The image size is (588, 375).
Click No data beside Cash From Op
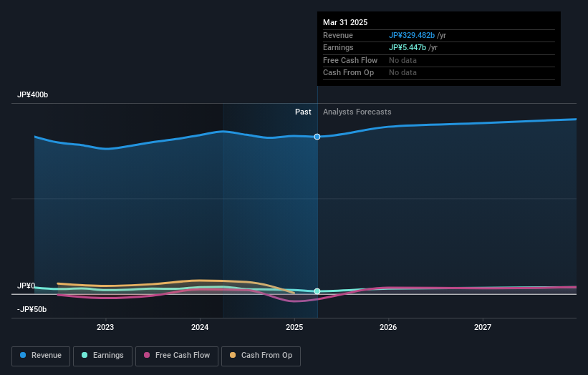[403, 73]
